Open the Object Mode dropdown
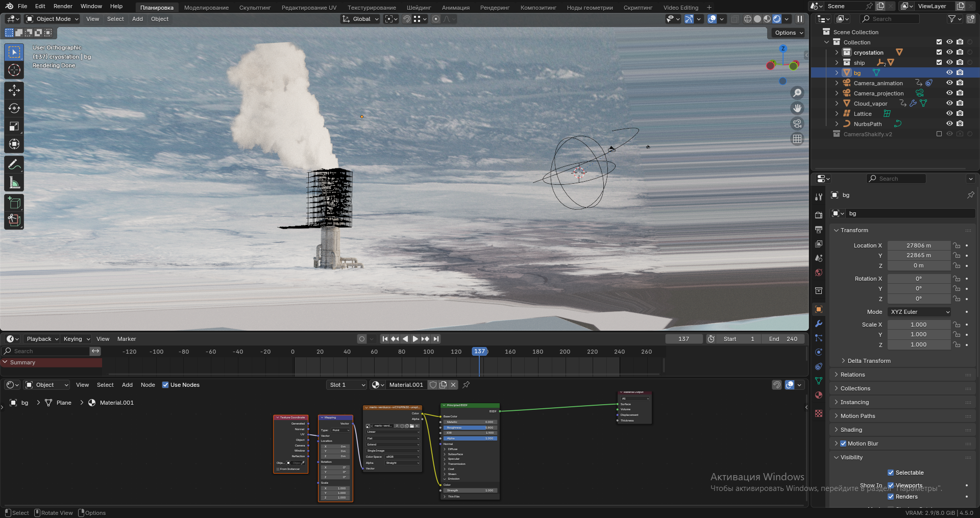Image resolution: width=980 pixels, height=518 pixels. click(x=53, y=19)
